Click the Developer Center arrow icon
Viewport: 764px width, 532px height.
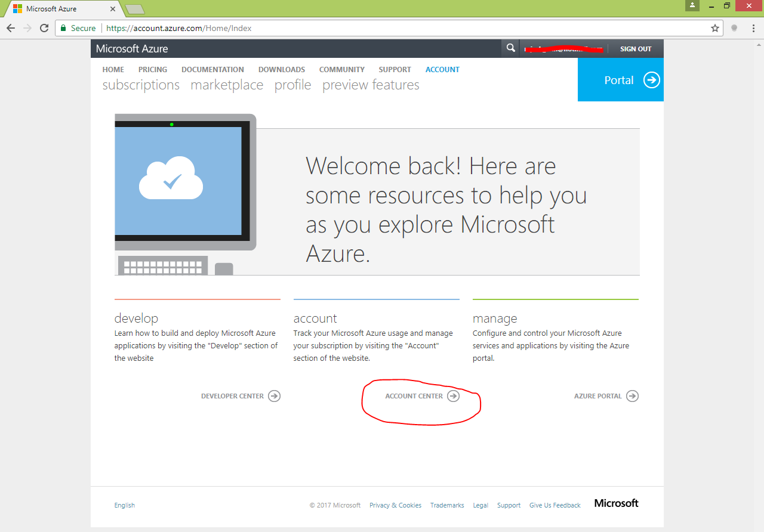[x=274, y=395]
